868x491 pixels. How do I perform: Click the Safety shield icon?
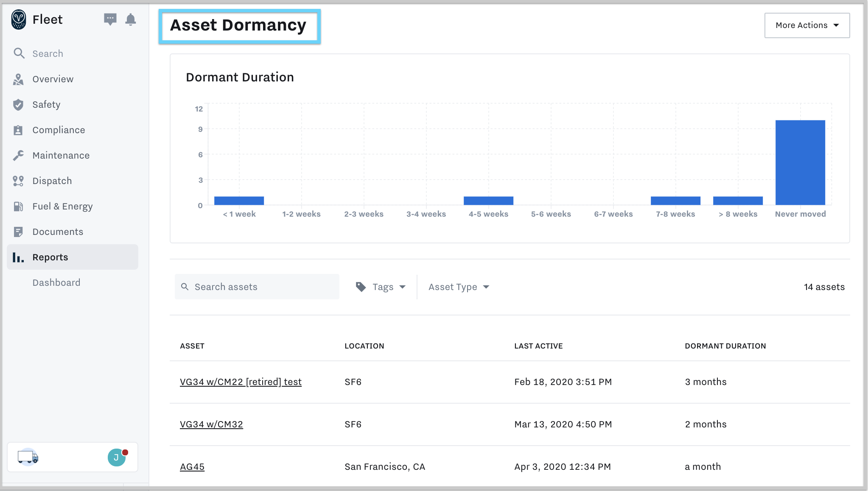[18, 105]
